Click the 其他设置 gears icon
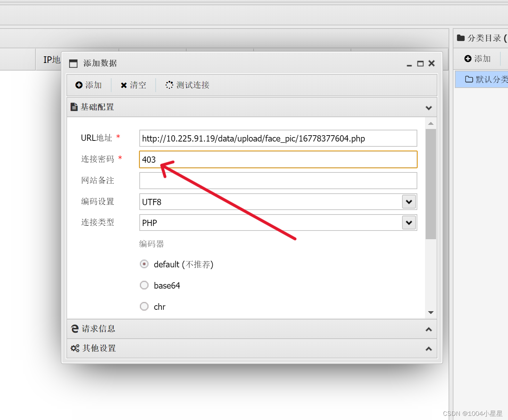 75,348
